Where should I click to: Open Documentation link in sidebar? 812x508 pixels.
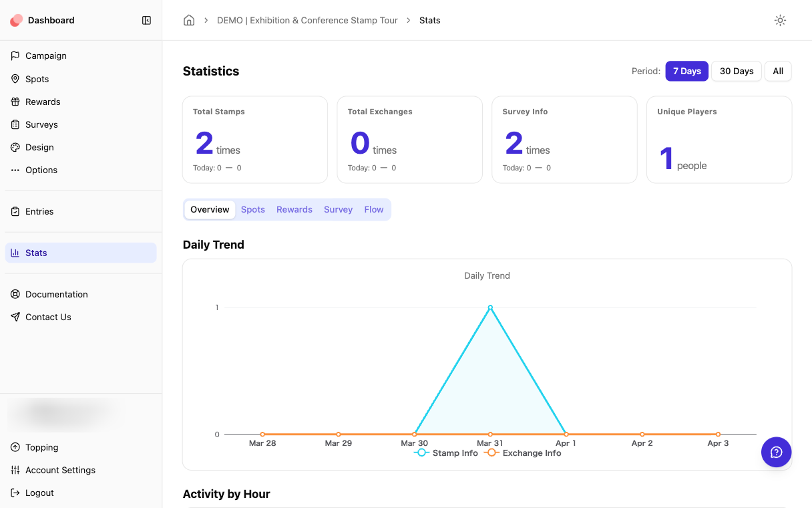coord(81,294)
